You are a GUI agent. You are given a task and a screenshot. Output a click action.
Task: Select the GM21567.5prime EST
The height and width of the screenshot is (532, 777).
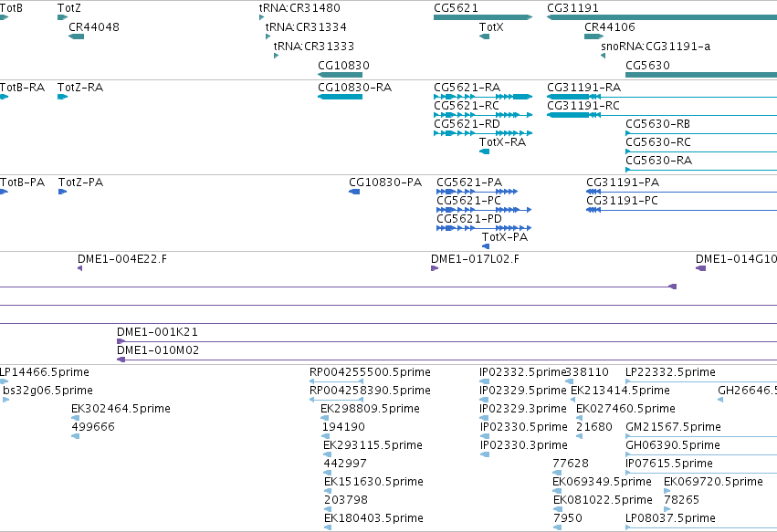[x=701, y=436]
